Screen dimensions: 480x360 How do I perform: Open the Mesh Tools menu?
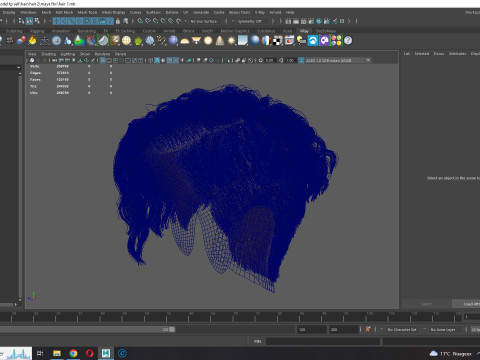pyautogui.click(x=87, y=12)
